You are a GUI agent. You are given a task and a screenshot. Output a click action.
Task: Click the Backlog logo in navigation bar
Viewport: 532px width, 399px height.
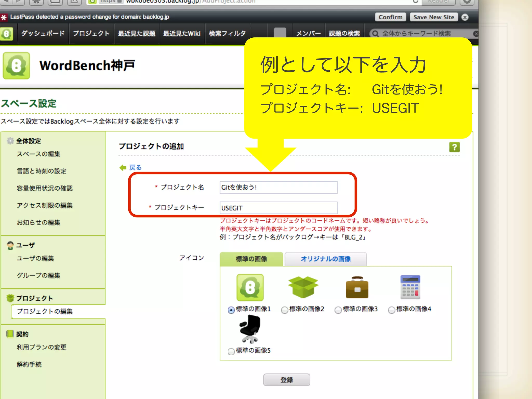6,34
